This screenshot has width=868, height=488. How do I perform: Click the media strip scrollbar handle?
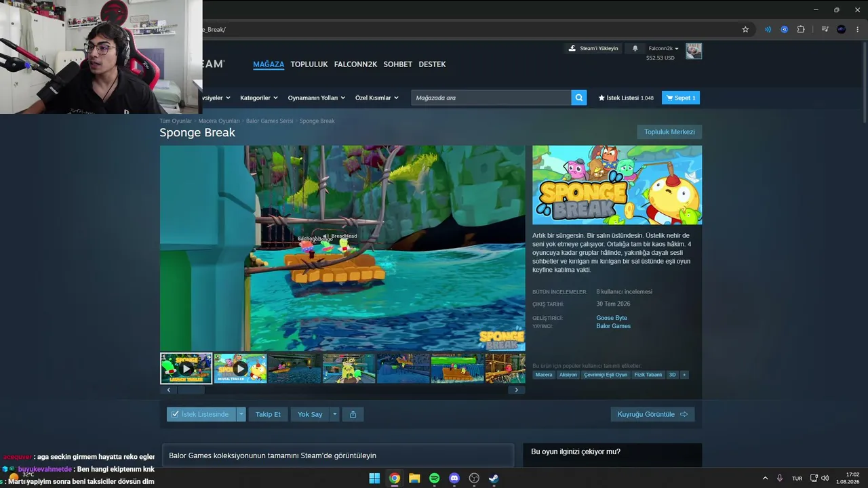[191, 390]
